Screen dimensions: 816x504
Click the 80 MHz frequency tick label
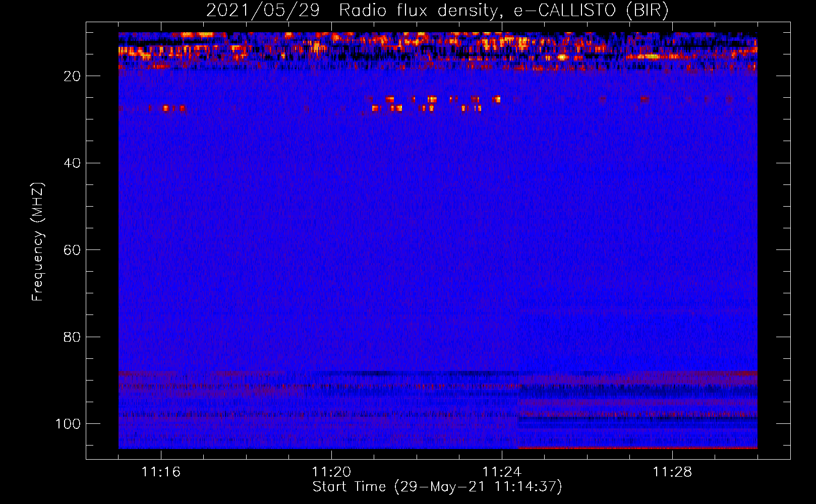tap(72, 337)
